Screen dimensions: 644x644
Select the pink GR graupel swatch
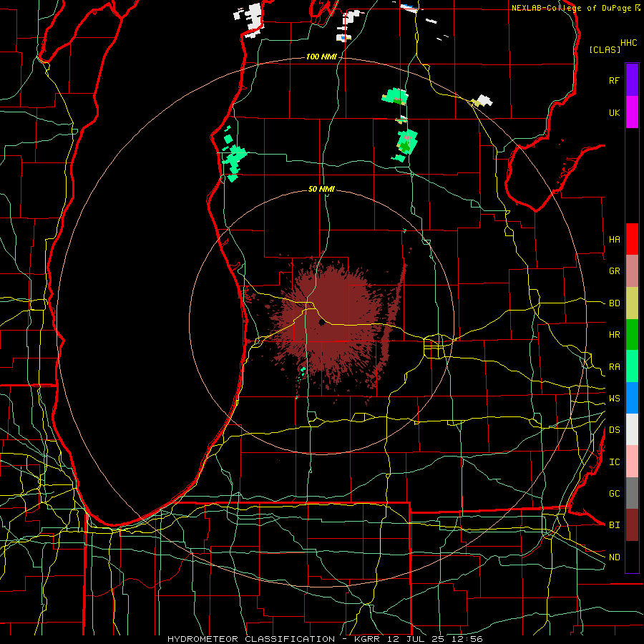click(632, 271)
